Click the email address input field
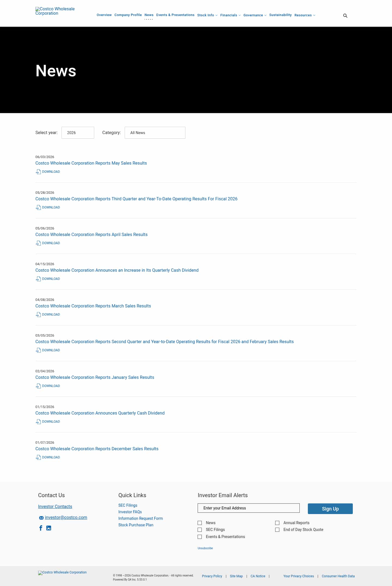The image size is (392, 586). 249,508
